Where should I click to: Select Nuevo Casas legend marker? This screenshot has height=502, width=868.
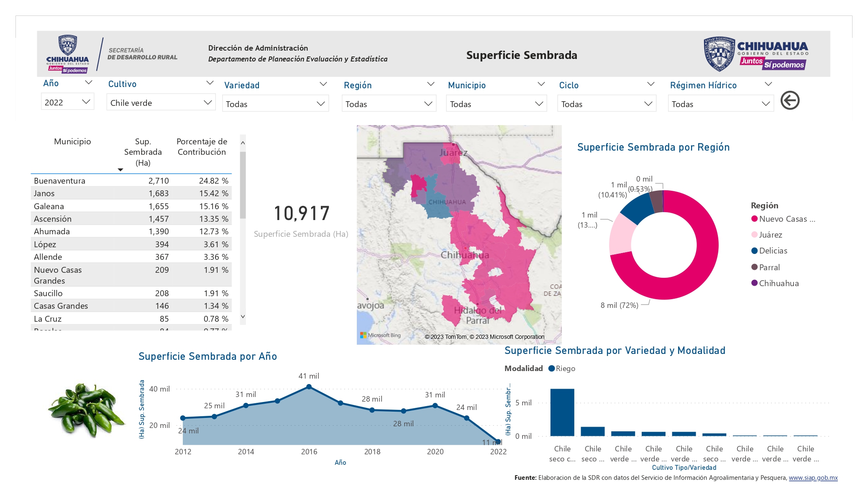[x=755, y=219]
